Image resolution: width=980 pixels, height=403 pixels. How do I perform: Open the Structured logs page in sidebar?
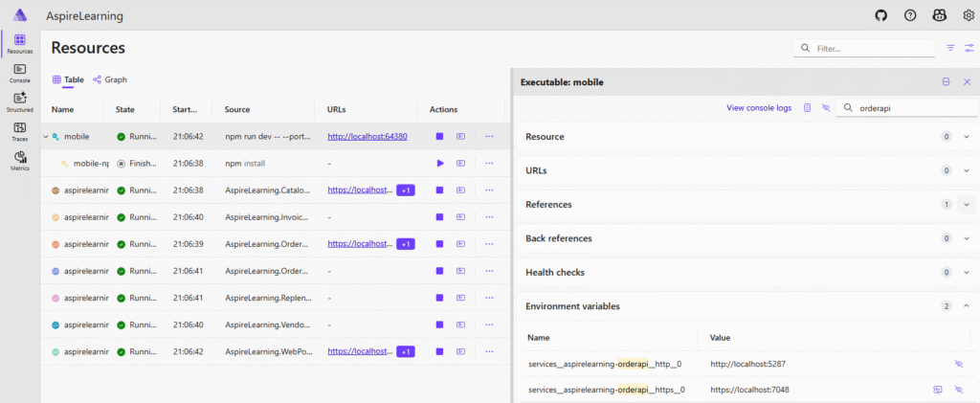point(19,102)
